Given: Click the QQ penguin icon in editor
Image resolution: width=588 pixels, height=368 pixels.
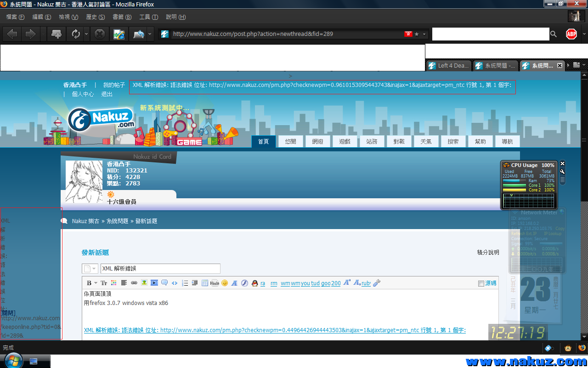Looking at the screenshot, I should 255,283.
